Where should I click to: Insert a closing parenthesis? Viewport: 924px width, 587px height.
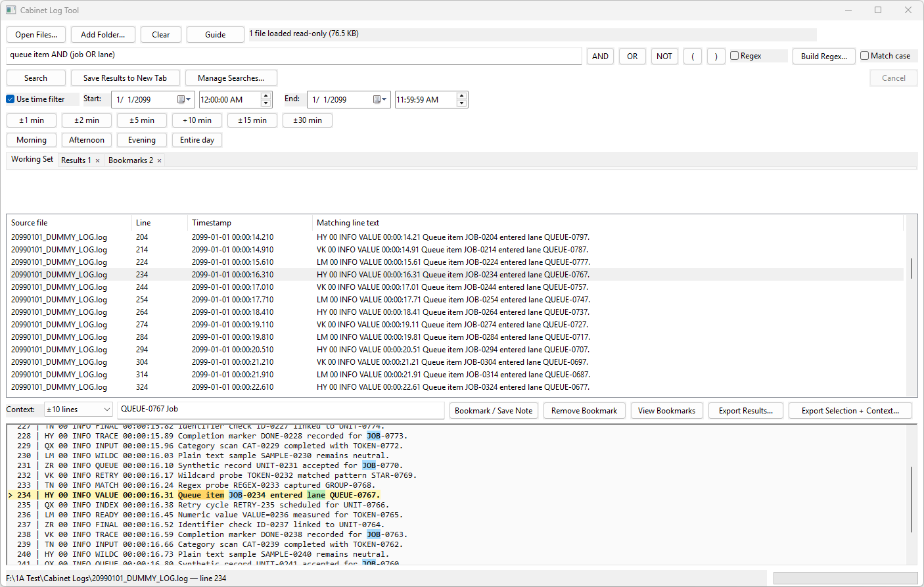tap(716, 57)
